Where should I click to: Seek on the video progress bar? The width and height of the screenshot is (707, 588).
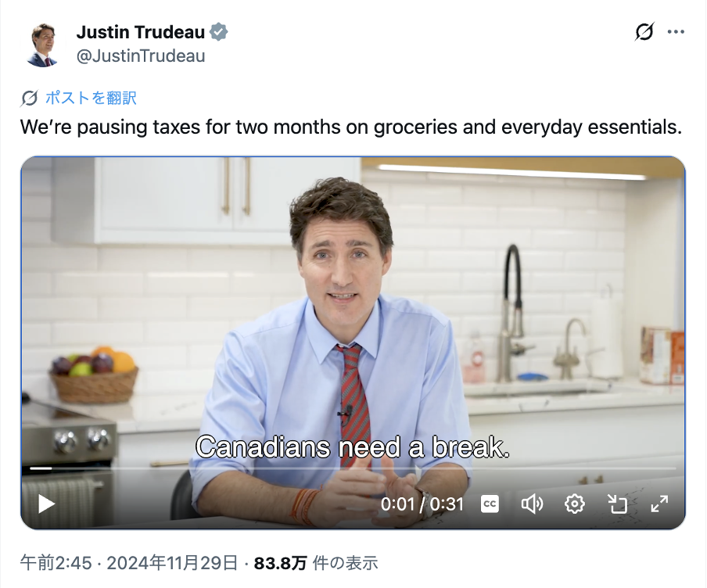(353, 468)
